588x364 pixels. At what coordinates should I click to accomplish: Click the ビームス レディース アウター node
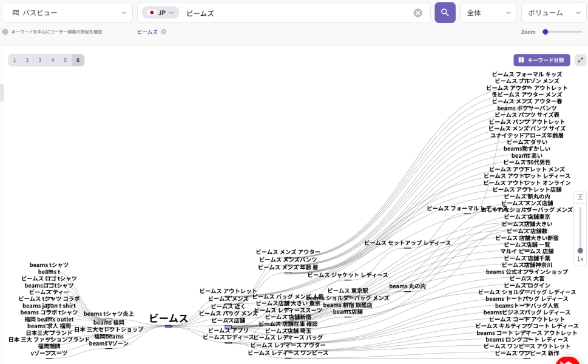coord(288,345)
